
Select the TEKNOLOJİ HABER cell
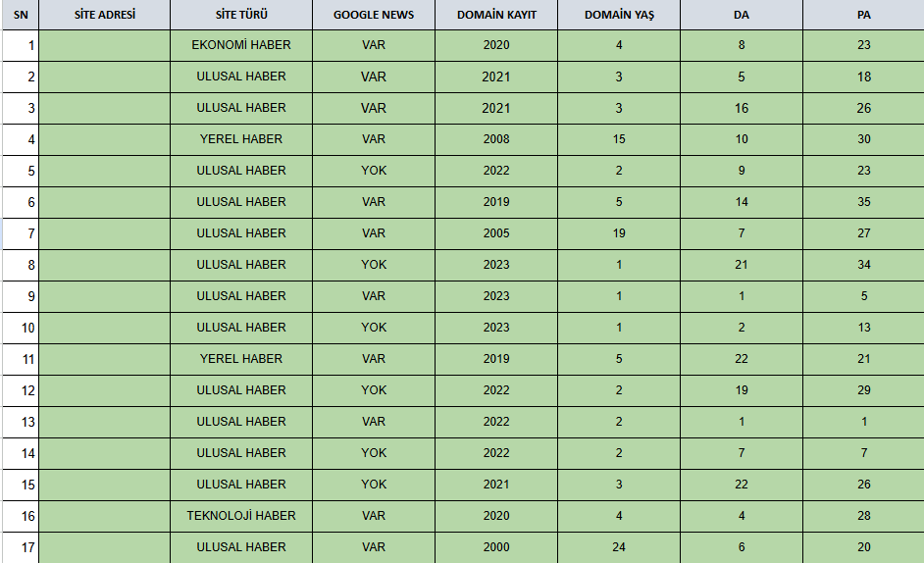pyautogui.click(x=241, y=516)
